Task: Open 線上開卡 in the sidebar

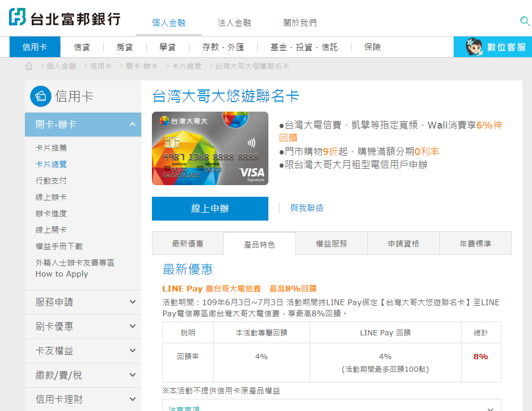Action: coord(51,230)
